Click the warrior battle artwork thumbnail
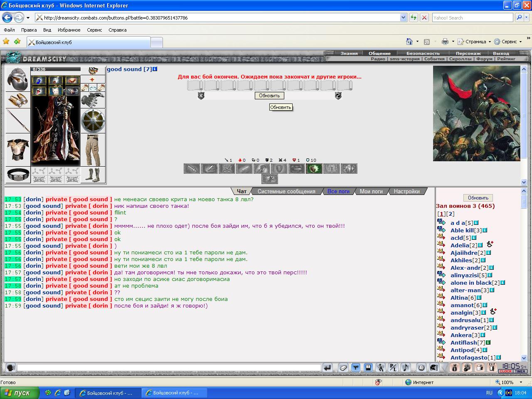Screen dimensions: 532x399 click(x=476, y=113)
